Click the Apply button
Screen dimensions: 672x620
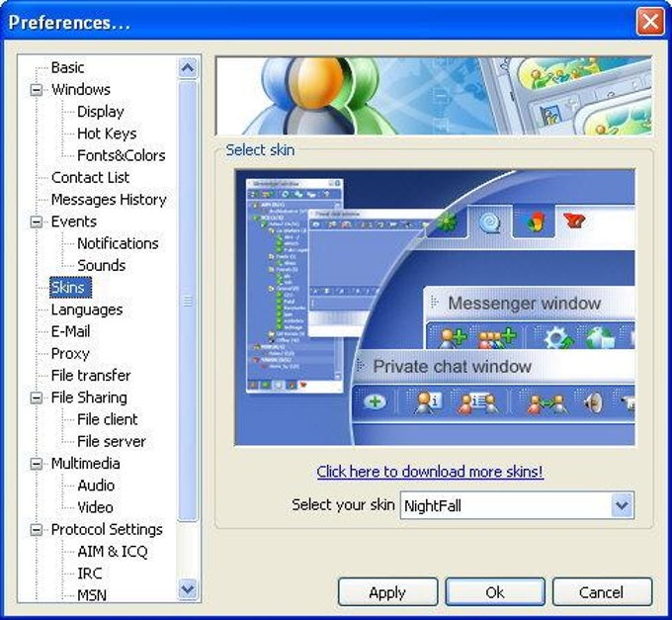click(x=387, y=592)
